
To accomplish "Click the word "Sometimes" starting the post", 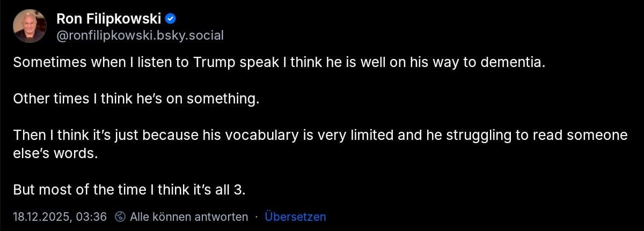I will click(x=45, y=62).
